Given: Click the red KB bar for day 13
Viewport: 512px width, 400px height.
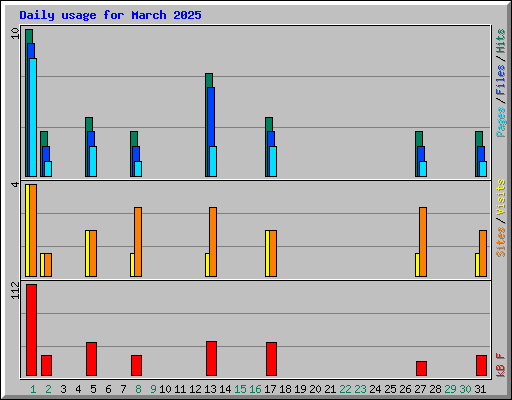Looking at the screenshot, I should (211, 359).
